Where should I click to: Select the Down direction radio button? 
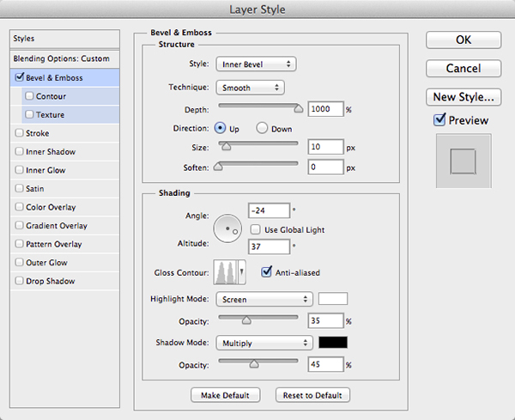[x=263, y=128]
